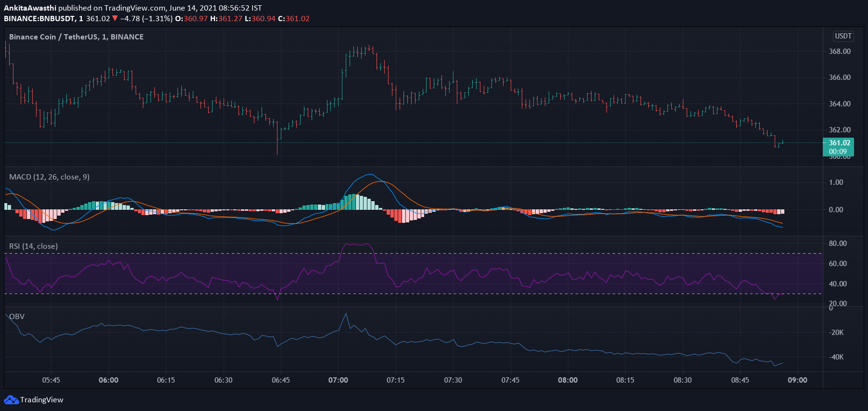Click the RSI (14, close) legend
The width and height of the screenshot is (868, 411).
pyautogui.click(x=34, y=246)
